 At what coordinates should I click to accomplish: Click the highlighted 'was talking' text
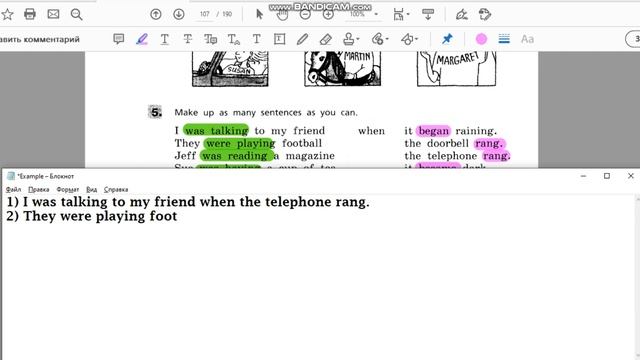tap(216, 131)
